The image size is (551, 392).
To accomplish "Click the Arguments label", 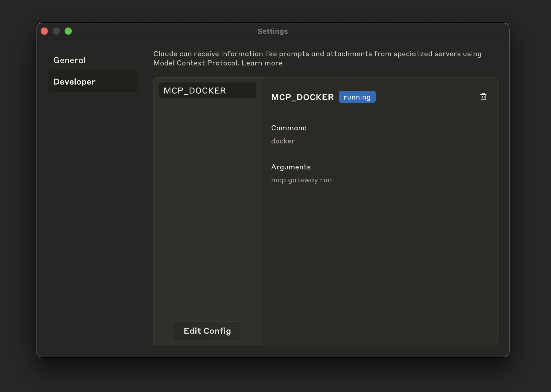I will click(291, 167).
